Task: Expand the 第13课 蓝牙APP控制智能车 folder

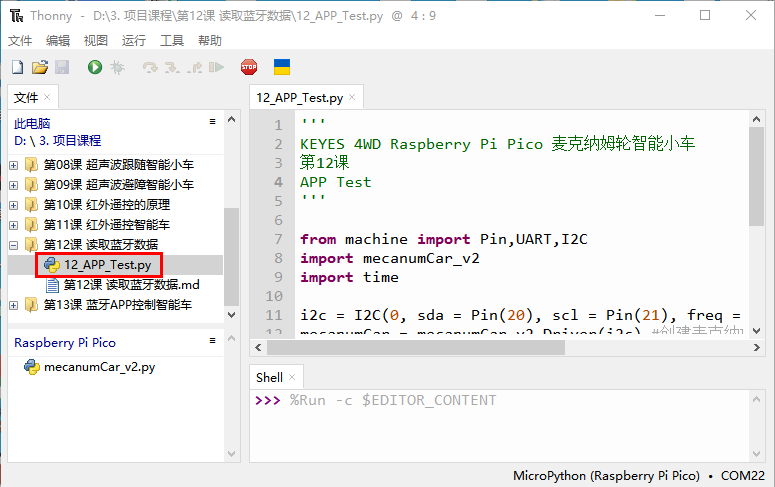Action: (14, 306)
